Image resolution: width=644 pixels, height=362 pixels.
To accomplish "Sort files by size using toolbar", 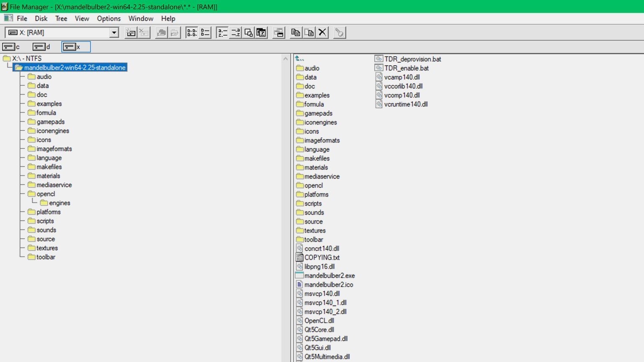I will 248,33.
